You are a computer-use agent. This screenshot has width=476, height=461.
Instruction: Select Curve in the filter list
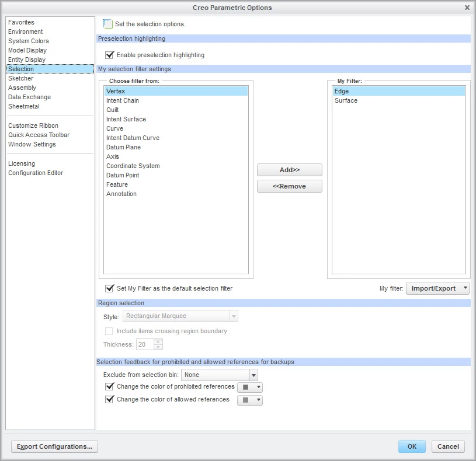[176, 128]
